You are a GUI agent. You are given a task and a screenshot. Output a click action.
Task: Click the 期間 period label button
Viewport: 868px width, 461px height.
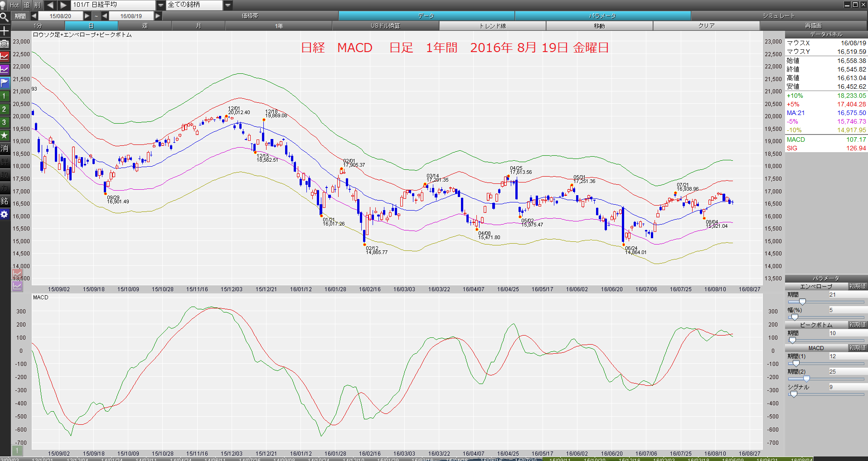[x=20, y=16]
